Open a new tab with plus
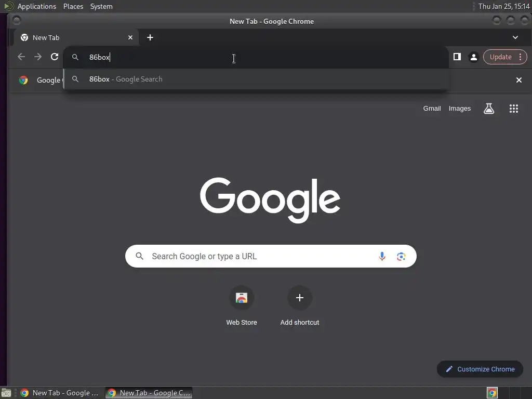532x399 pixels. 150,37
